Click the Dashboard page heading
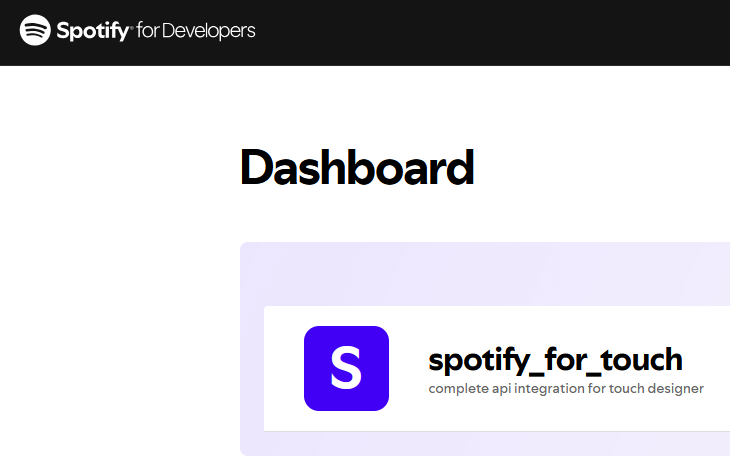The width and height of the screenshot is (730, 476). [x=357, y=168]
